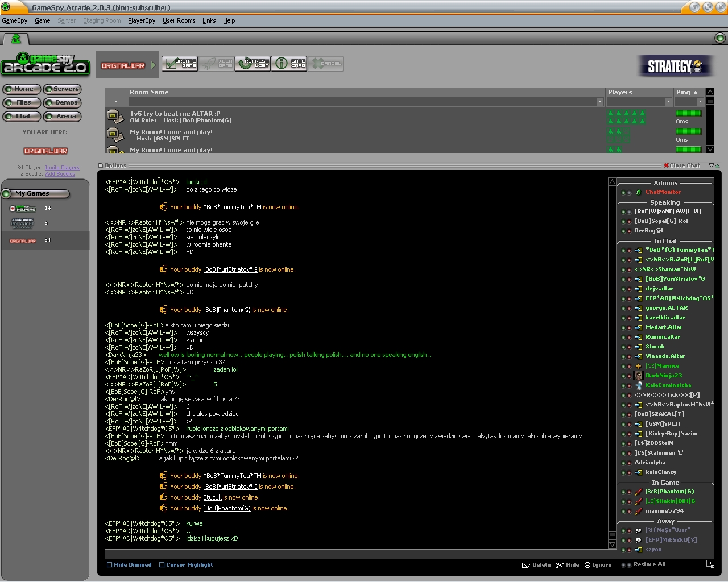Toggle status dots beside Medart.Altar

point(626,327)
